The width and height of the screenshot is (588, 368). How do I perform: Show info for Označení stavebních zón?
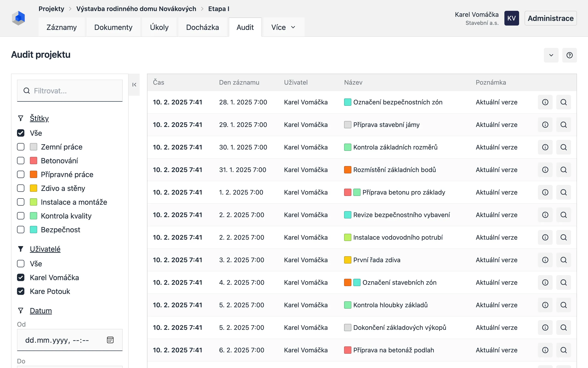[x=545, y=282]
